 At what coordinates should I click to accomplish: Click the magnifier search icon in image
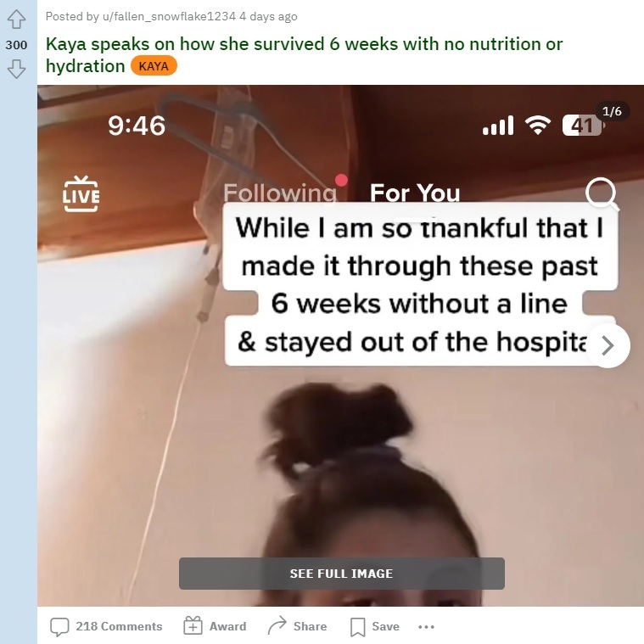pyautogui.click(x=602, y=193)
